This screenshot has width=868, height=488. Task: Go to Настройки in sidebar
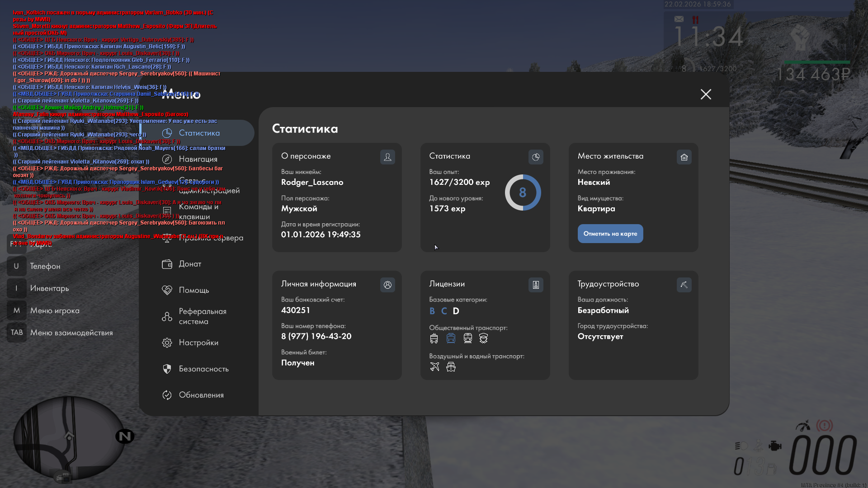pyautogui.click(x=198, y=343)
